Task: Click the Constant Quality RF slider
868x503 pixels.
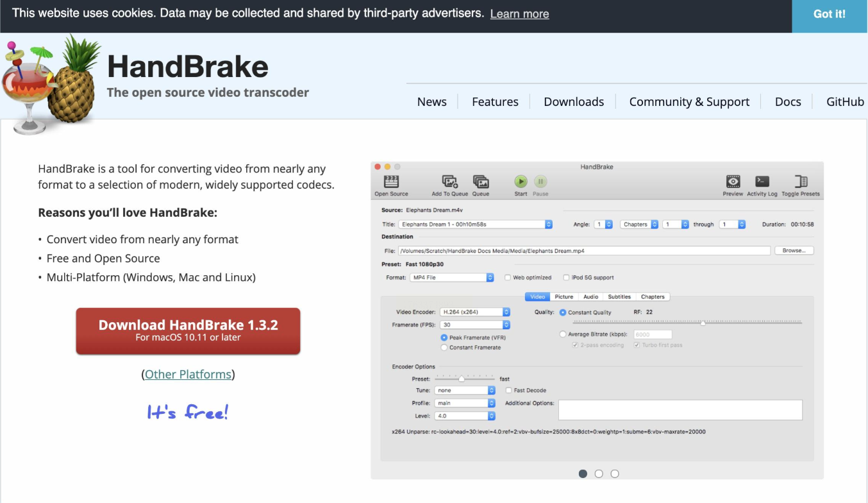Action: [x=687, y=323]
